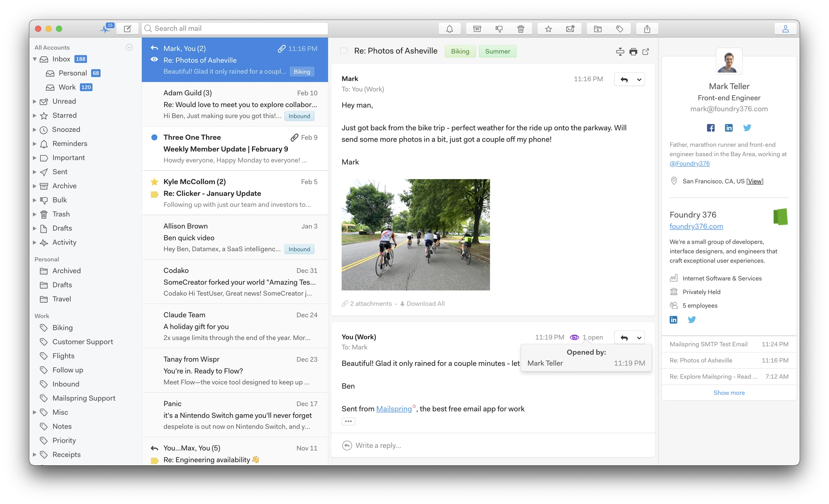The image size is (829, 504).
Task: Open All Accounts selector dropdown
Action: [x=129, y=47]
